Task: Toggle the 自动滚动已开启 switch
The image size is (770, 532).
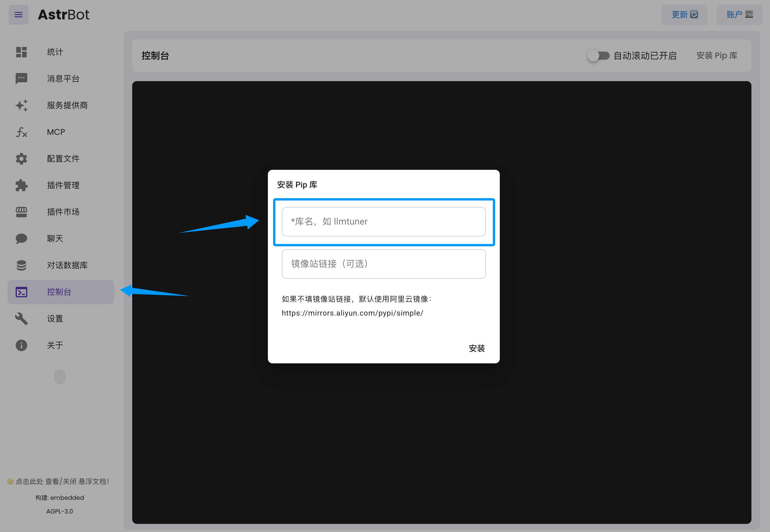Action: coord(598,56)
